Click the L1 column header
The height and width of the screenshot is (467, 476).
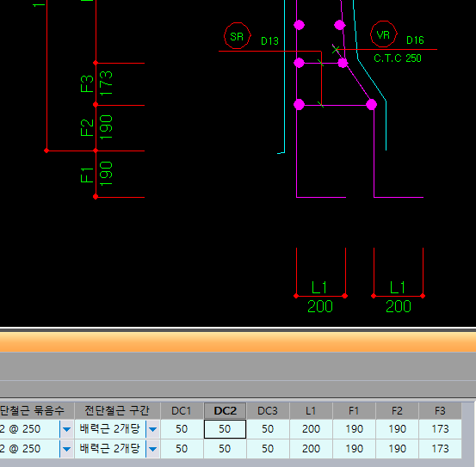pyautogui.click(x=311, y=411)
